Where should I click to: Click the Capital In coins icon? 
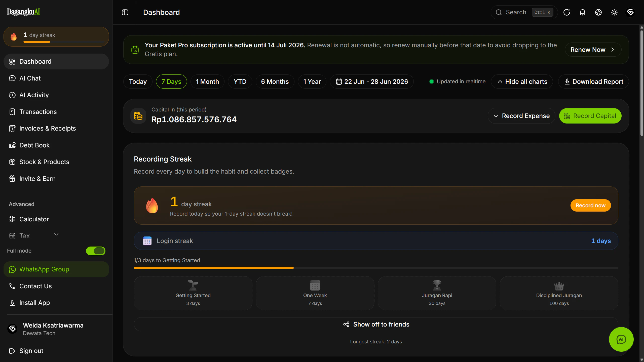(138, 116)
